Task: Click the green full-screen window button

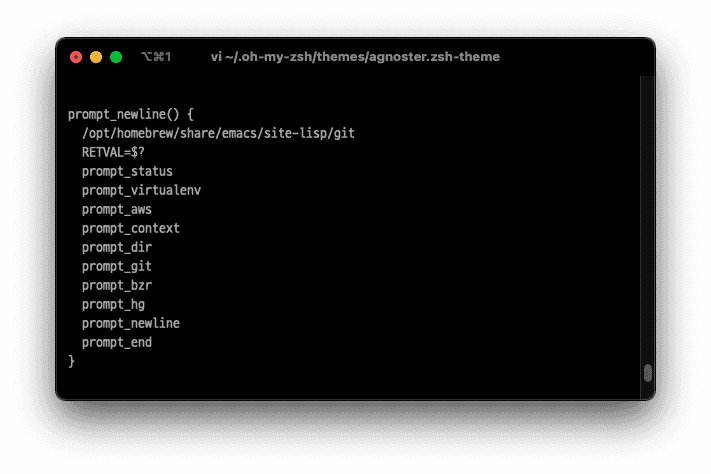Action: click(116, 57)
